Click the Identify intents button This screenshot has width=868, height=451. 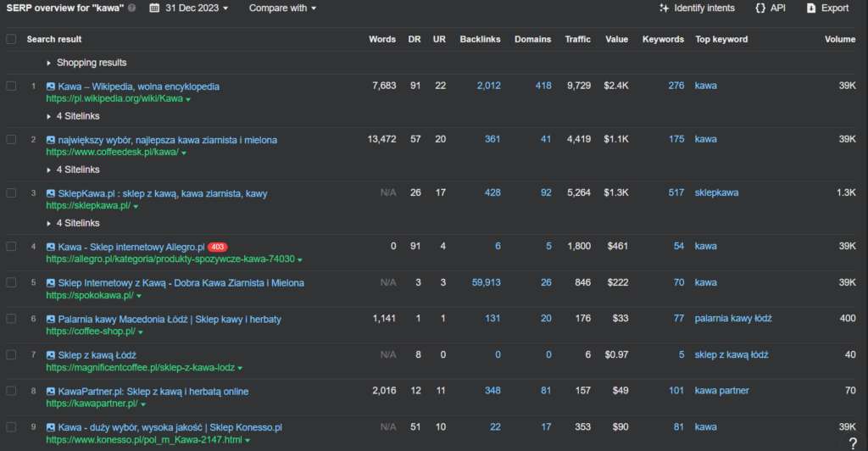(698, 8)
